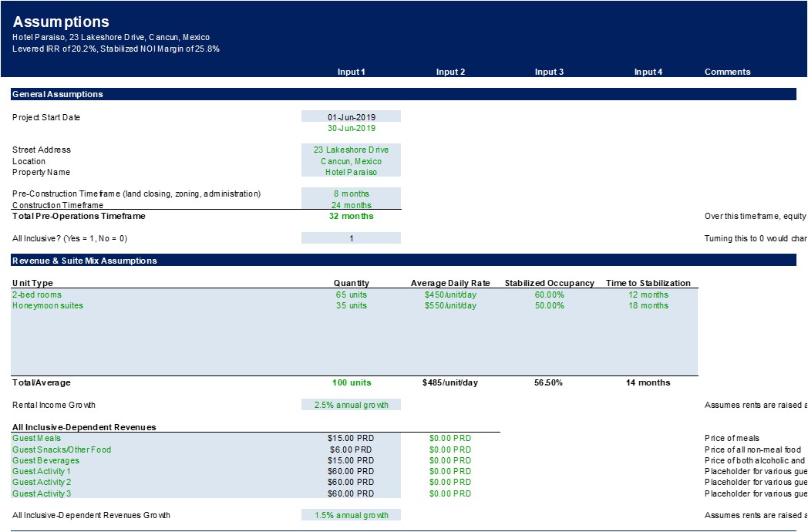Click the 24 months construction timeframe cell
The image size is (808, 532).
click(x=351, y=204)
